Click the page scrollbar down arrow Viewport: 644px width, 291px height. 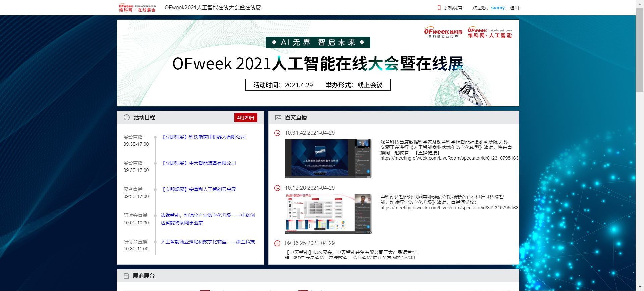tap(640, 287)
